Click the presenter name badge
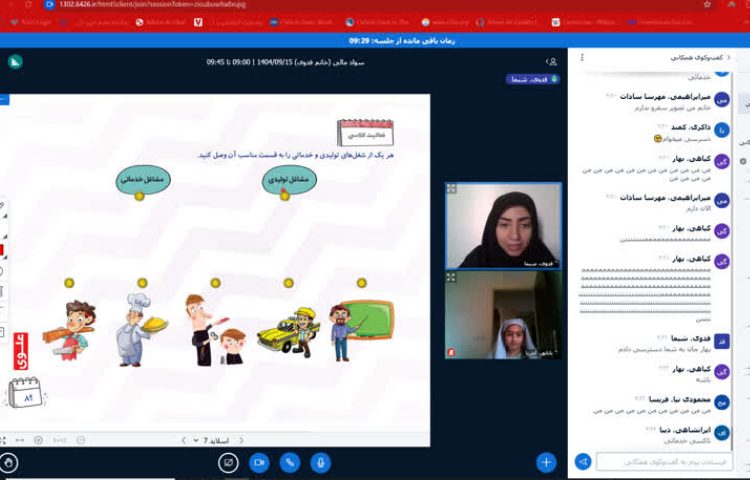This screenshot has width=750, height=480. 532,79
